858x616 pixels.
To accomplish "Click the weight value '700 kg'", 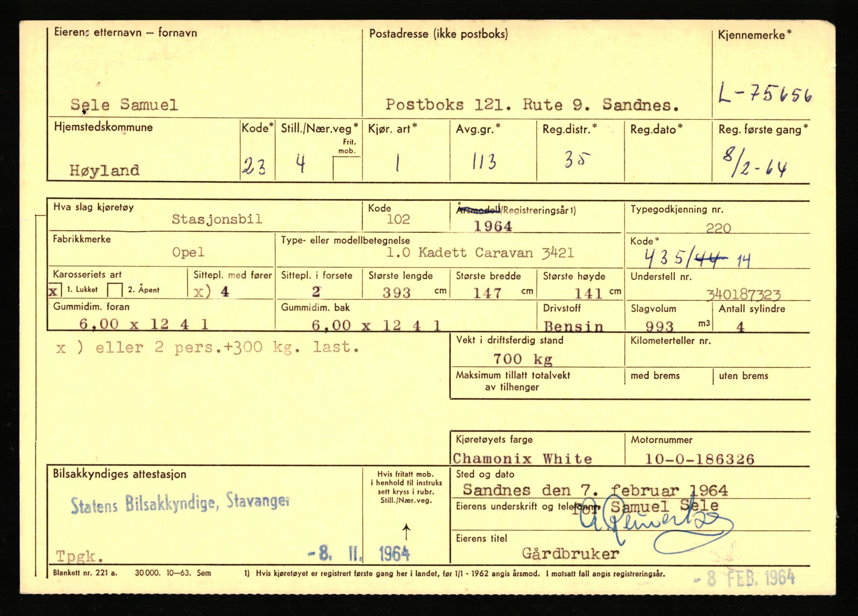I will [523, 359].
